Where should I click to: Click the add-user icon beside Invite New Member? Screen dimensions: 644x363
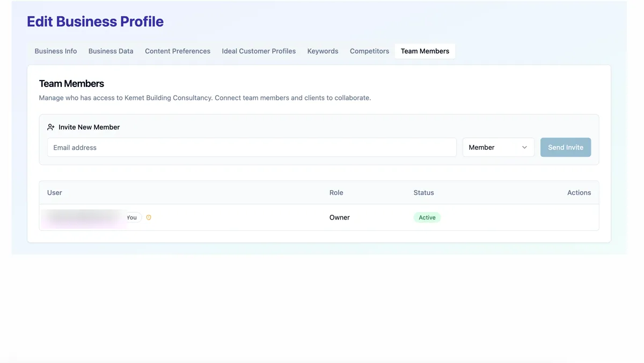pos(51,127)
